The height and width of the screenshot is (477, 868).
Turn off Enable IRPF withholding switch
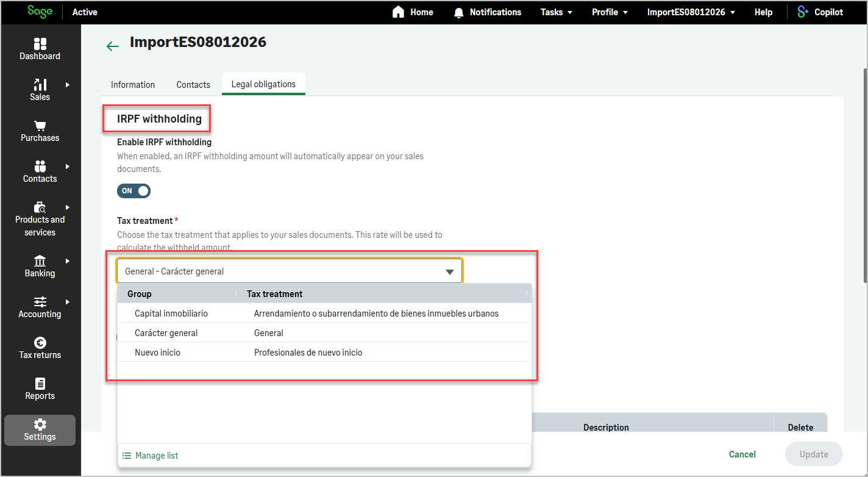(133, 191)
